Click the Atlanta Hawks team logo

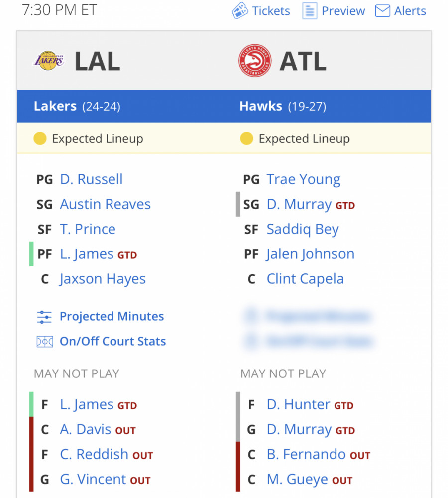click(255, 61)
